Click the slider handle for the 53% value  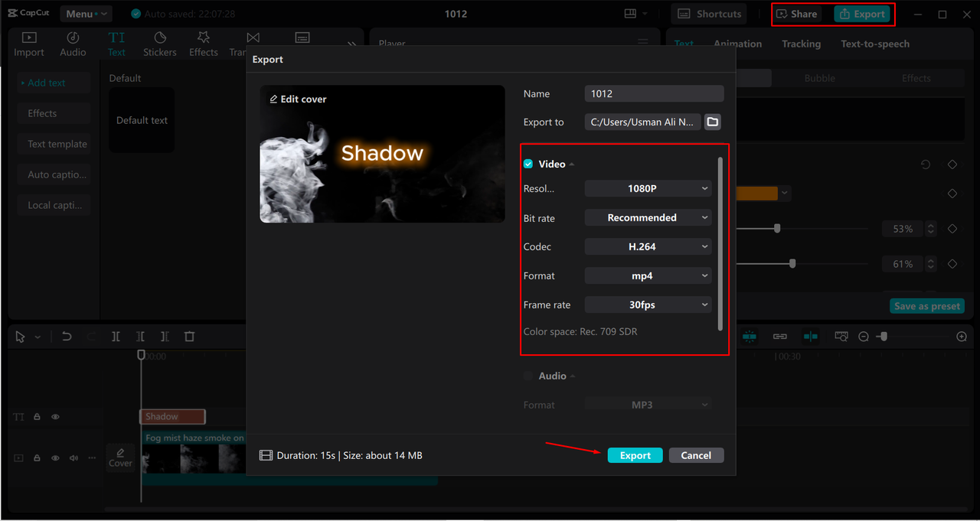pos(777,229)
